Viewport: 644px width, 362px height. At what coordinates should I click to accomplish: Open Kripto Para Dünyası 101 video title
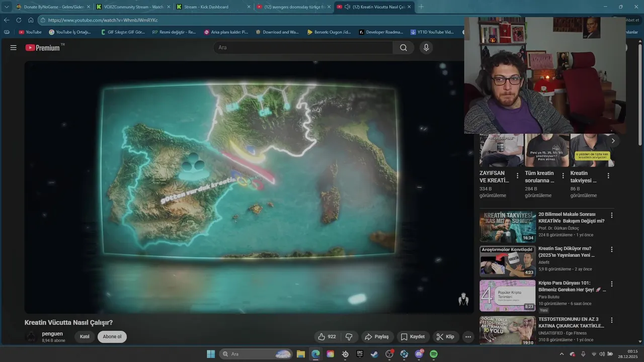coord(572,286)
